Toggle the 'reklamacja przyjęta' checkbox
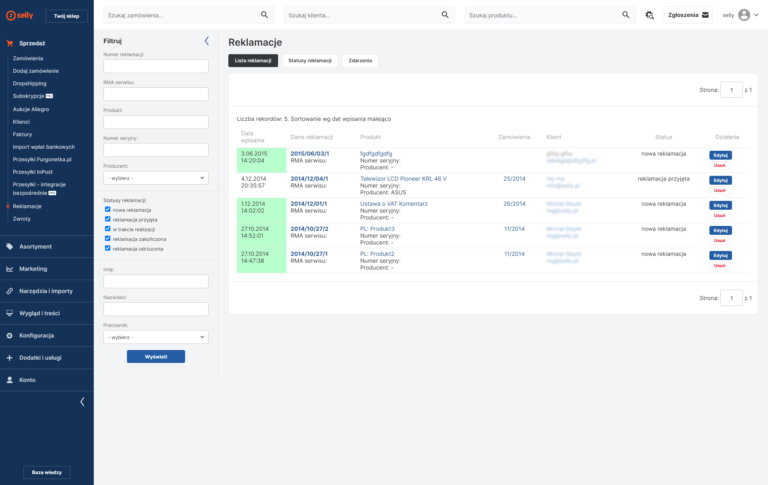Viewport: 768px width, 485px height. [107, 219]
